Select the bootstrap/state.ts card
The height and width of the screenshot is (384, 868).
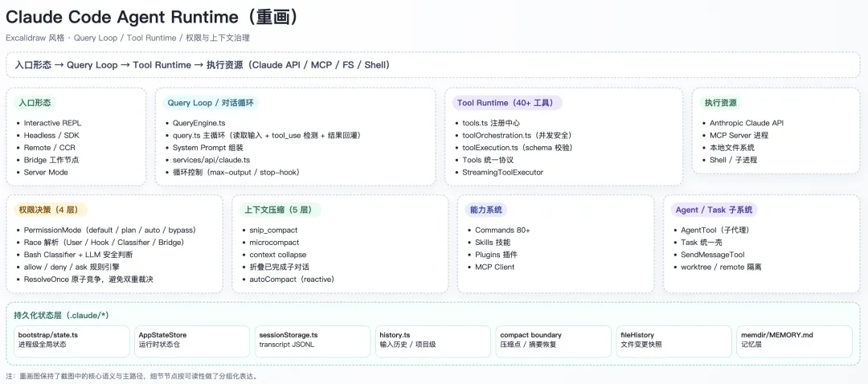tap(72, 341)
